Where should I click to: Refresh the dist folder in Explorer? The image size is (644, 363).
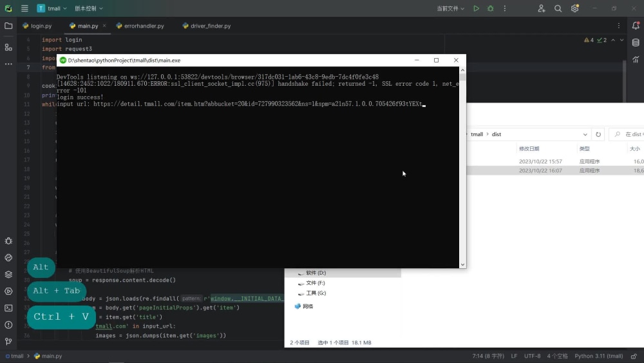pos(598,134)
